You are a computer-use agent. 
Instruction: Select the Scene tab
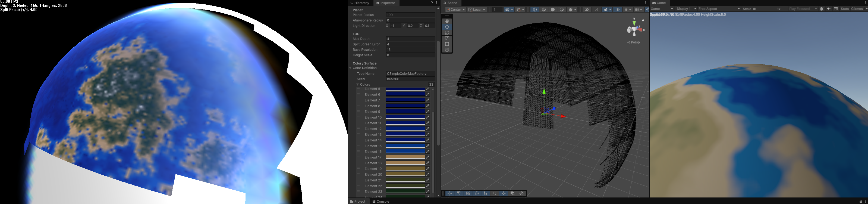point(450,3)
